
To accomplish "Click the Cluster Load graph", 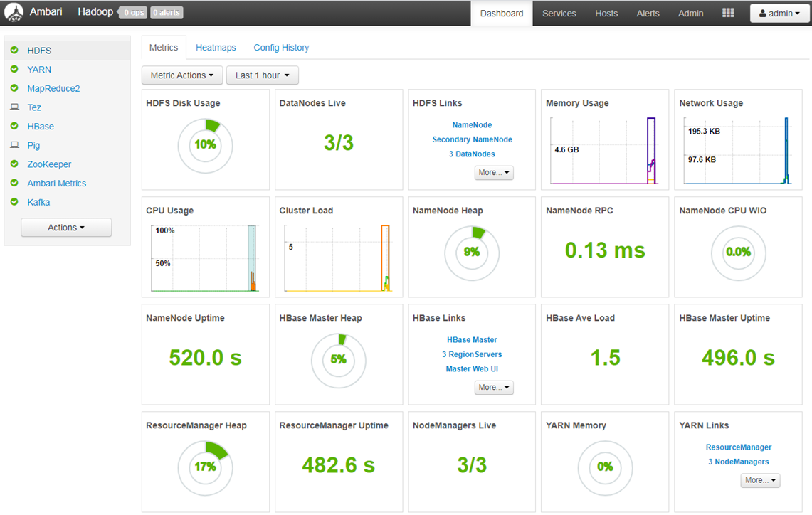I will (x=338, y=257).
